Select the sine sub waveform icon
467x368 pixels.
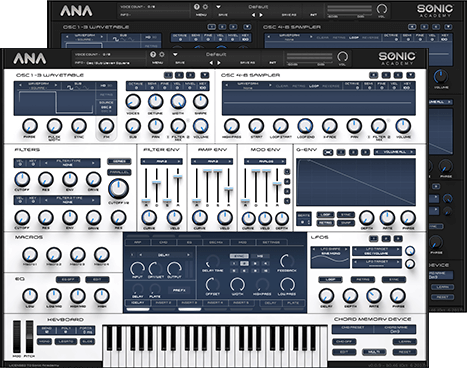point(70,88)
